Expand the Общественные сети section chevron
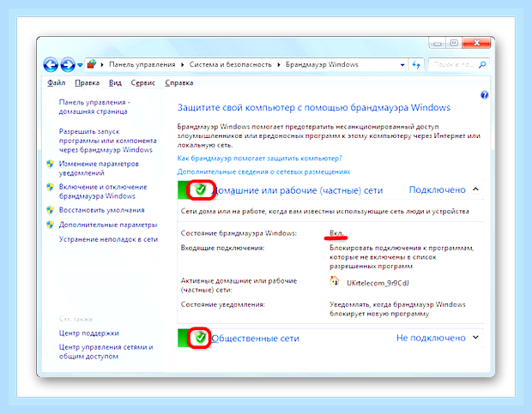 [x=475, y=338]
